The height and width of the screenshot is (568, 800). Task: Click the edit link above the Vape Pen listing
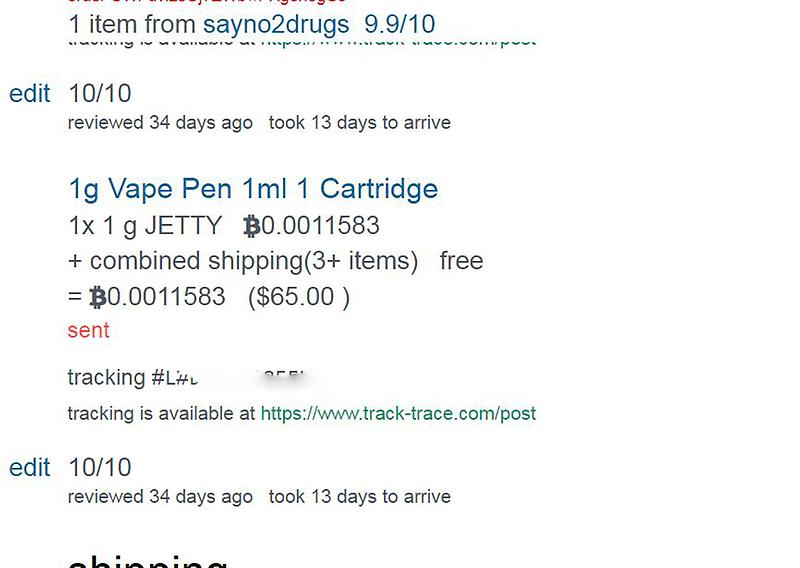29,94
